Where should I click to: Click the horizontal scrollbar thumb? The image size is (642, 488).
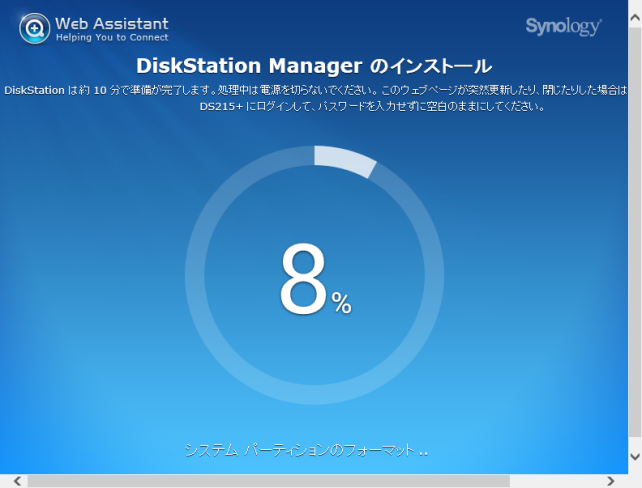click(x=269, y=481)
